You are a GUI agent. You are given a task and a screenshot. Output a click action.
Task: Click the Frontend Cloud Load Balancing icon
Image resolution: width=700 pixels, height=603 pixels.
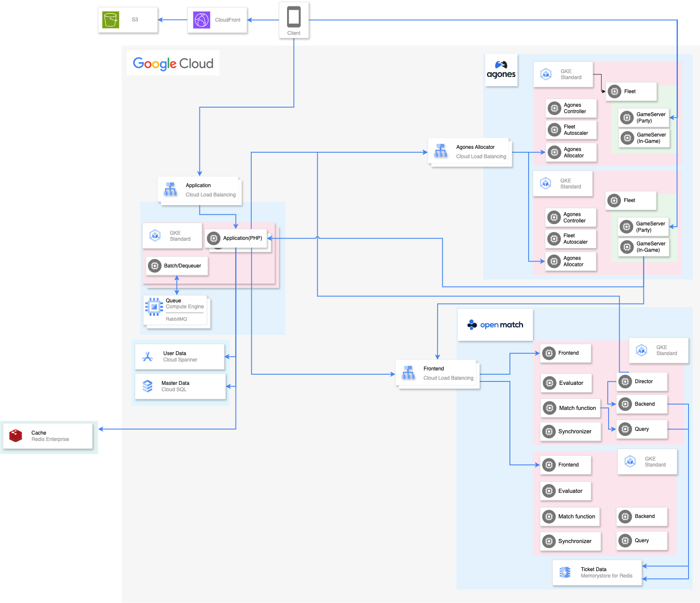pos(408,373)
